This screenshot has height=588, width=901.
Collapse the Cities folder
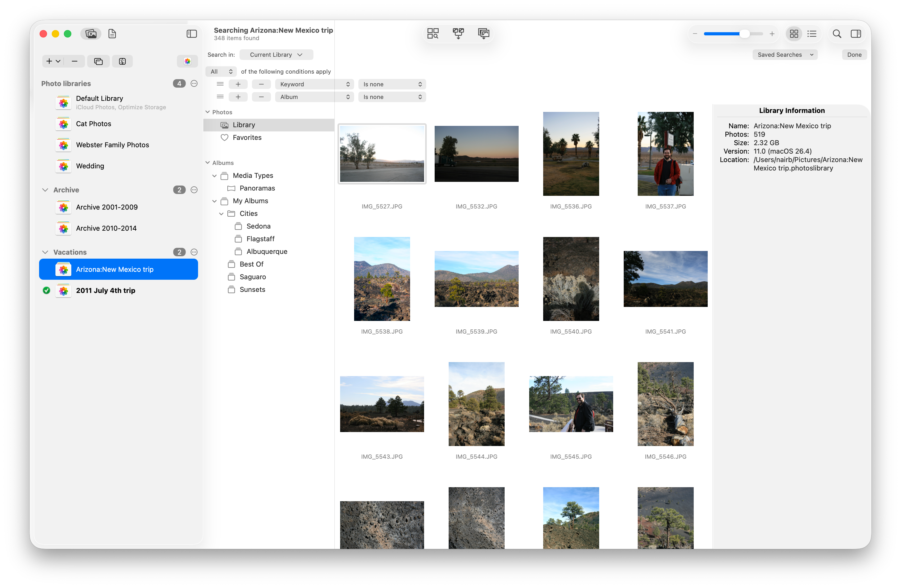[222, 214]
